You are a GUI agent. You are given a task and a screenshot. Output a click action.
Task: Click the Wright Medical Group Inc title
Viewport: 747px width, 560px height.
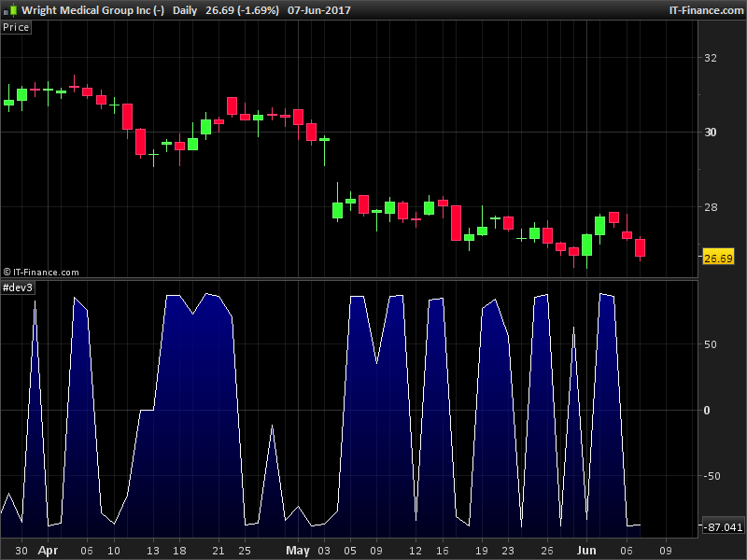[x=92, y=10]
